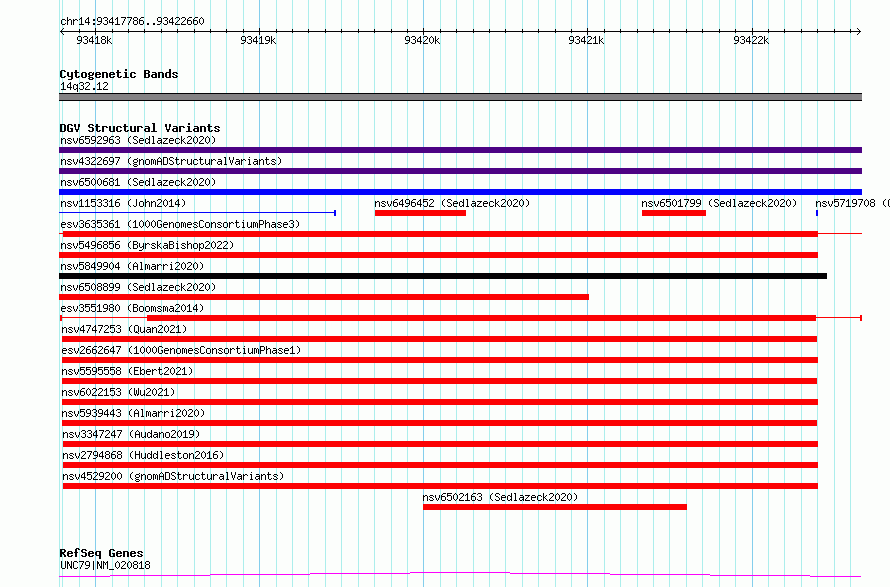Viewport: 890px width, 587px height.
Task: Open nsv5939443 (Almarri2020) label
Action: (133, 413)
